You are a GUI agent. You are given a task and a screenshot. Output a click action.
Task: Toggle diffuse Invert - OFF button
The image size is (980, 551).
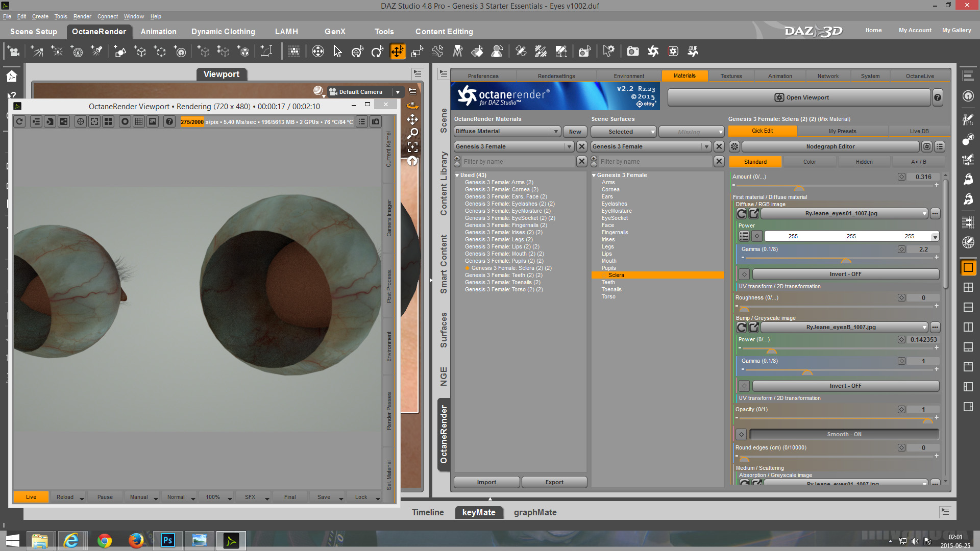point(845,274)
